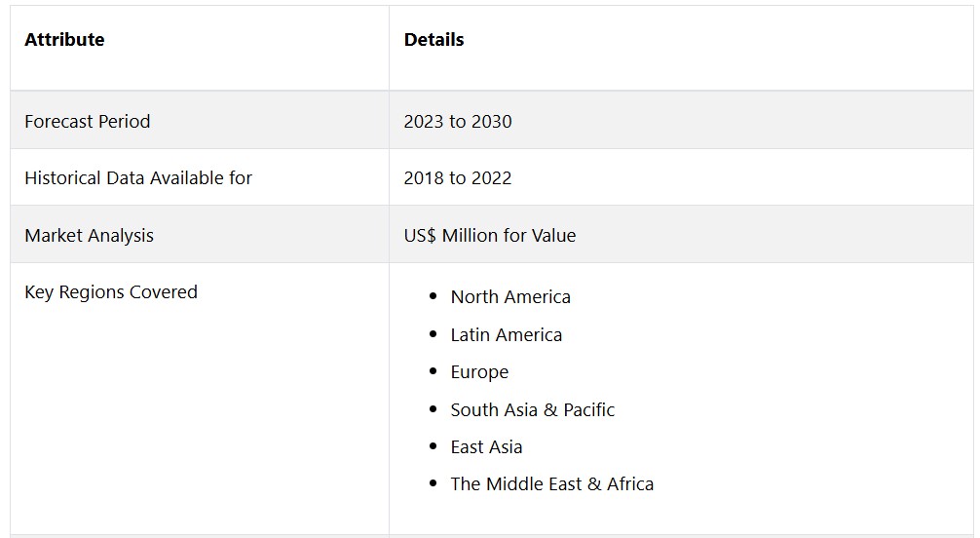Click the bullet beside Europe

click(x=433, y=372)
